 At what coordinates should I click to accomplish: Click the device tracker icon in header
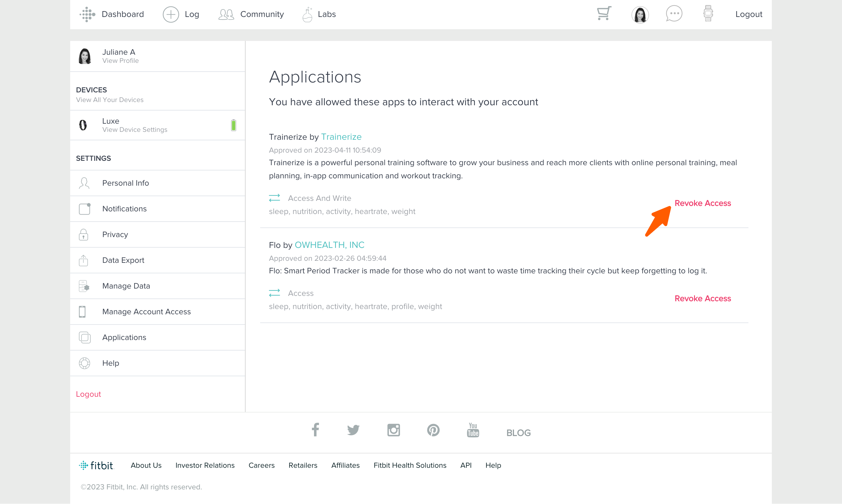coord(708,13)
